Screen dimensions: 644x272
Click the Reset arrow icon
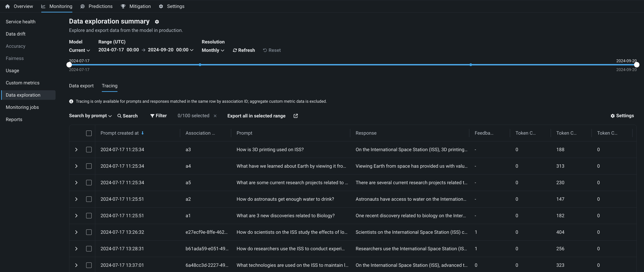pos(265,50)
